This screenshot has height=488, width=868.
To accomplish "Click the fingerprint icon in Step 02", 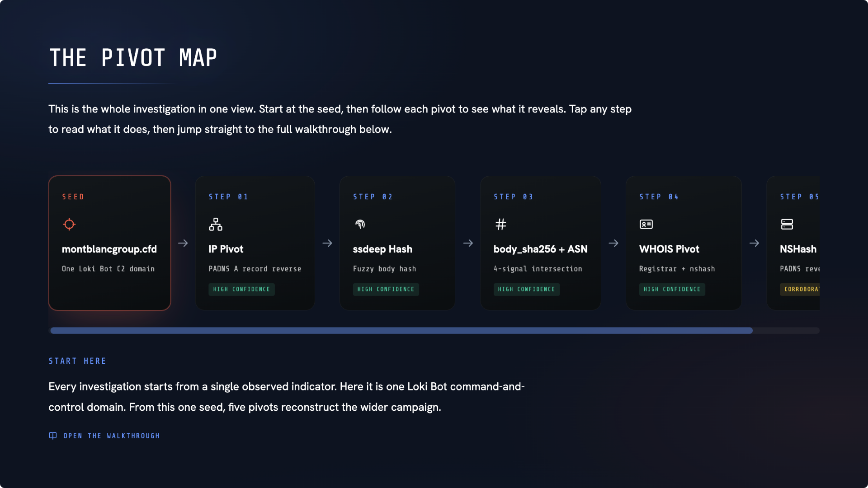I will pos(360,224).
